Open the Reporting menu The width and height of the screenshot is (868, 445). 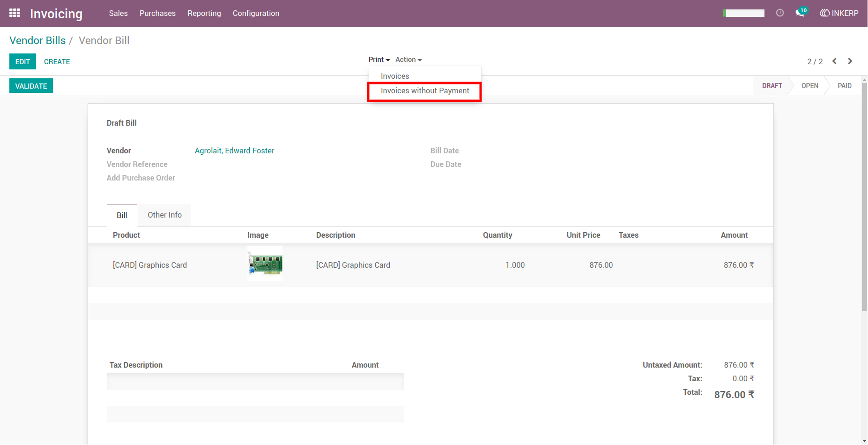click(204, 13)
